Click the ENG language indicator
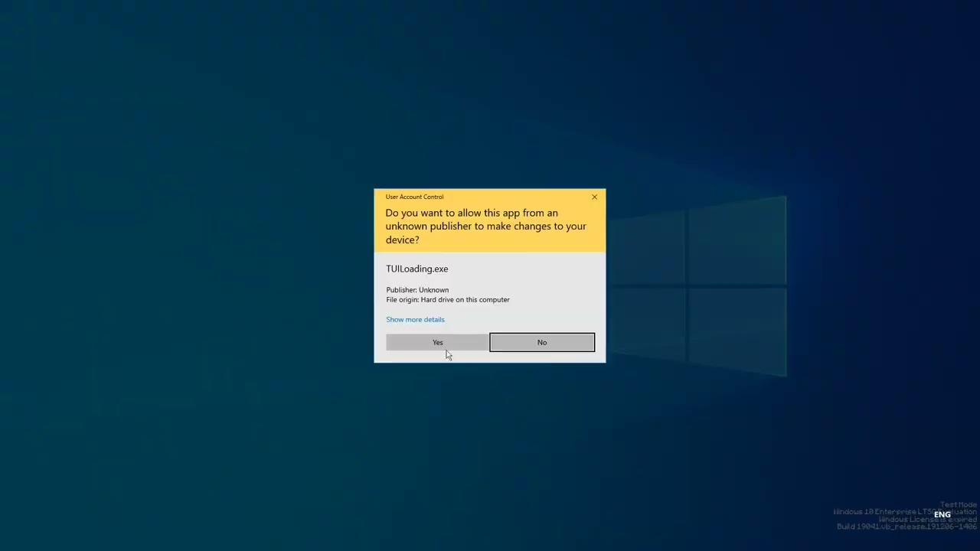This screenshot has height=551, width=980. pos(942,514)
